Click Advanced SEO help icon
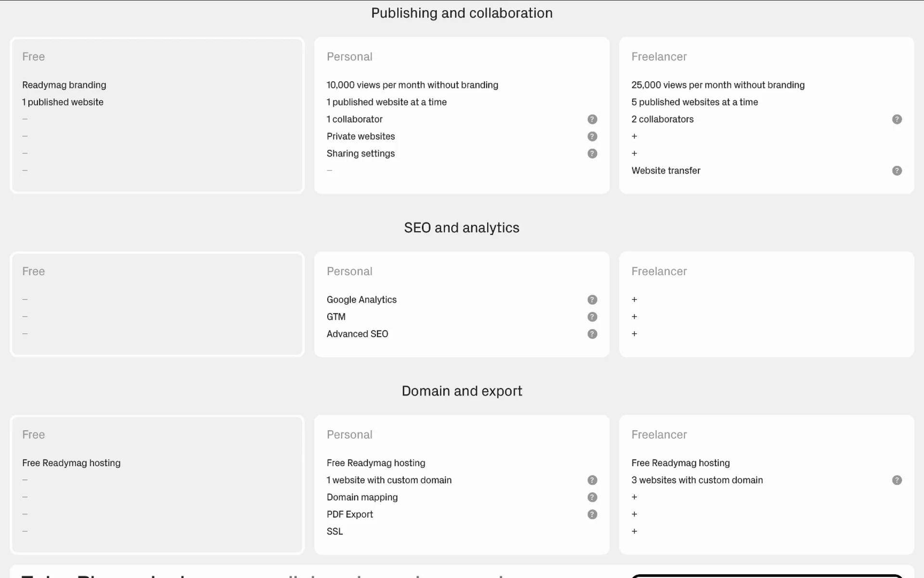Screen dimensions: 924x578 click(592, 334)
